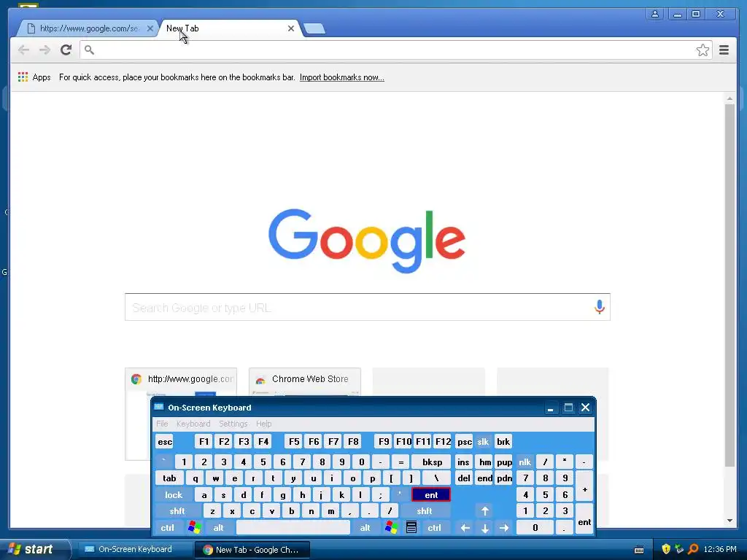Click the keyboard icon in the taskbar

pos(639,550)
